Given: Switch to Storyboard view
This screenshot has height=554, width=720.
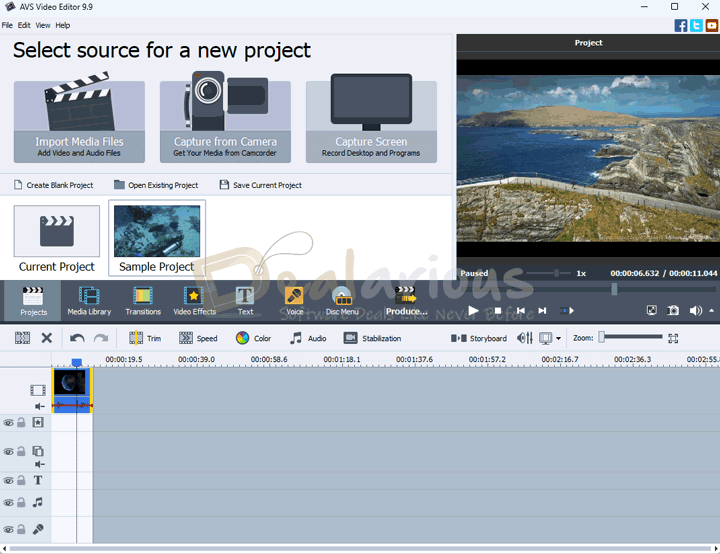Looking at the screenshot, I should click(x=478, y=339).
